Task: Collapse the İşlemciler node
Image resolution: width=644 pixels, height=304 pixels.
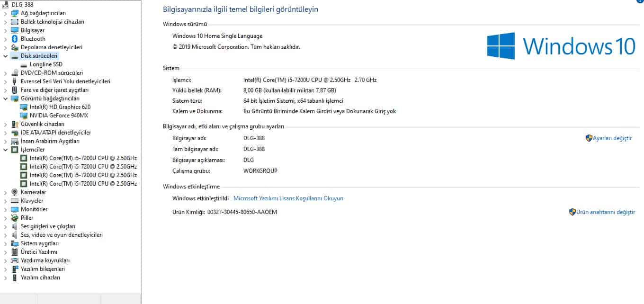Action: coord(6,150)
